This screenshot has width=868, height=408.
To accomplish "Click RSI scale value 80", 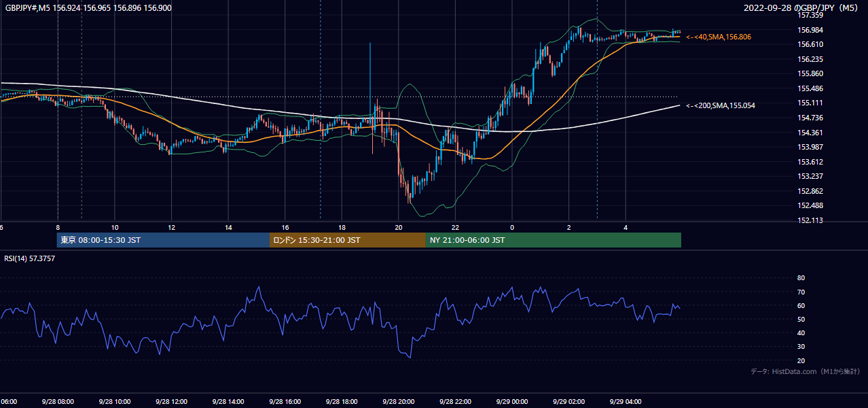I will (x=801, y=278).
